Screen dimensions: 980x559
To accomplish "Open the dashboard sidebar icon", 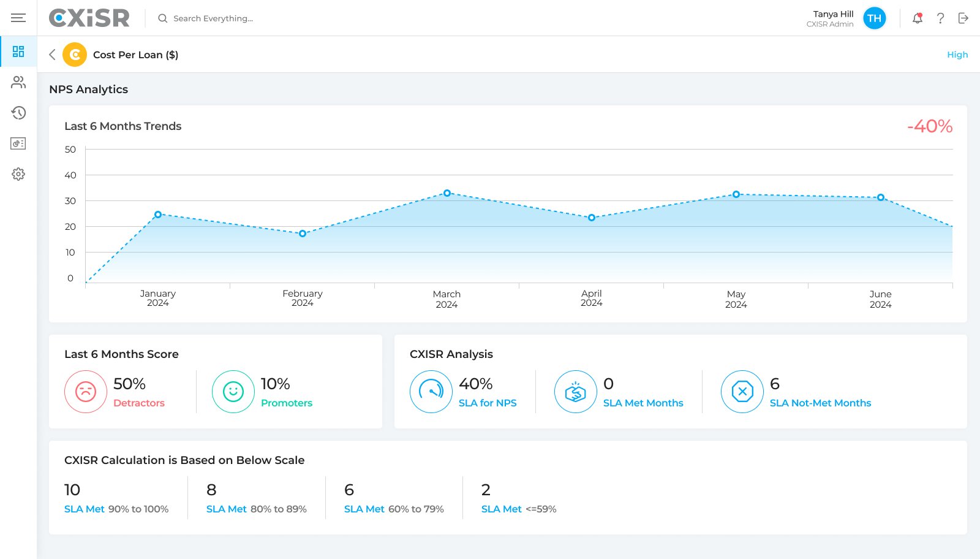I will coord(18,51).
